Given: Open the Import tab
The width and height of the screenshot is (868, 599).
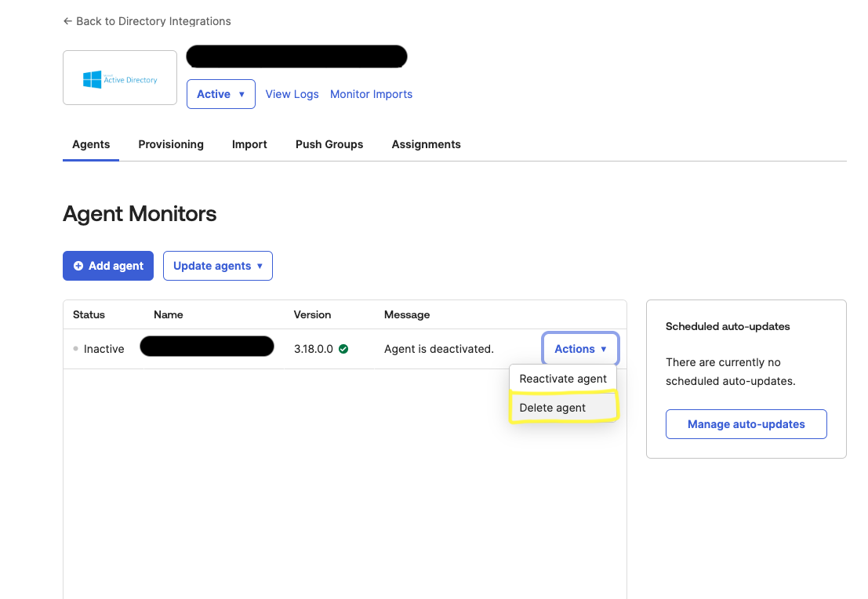Looking at the screenshot, I should point(249,144).
